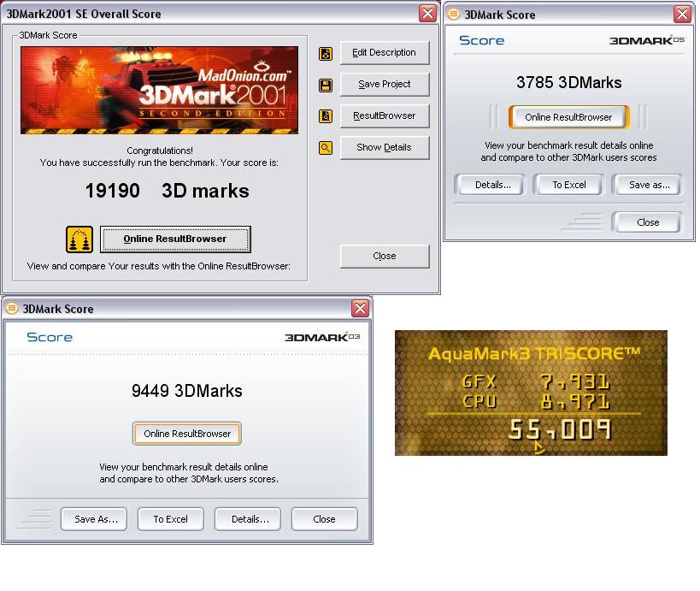
Task: Click Close in the 3DMark03 Score window
Action: point(324,519)
